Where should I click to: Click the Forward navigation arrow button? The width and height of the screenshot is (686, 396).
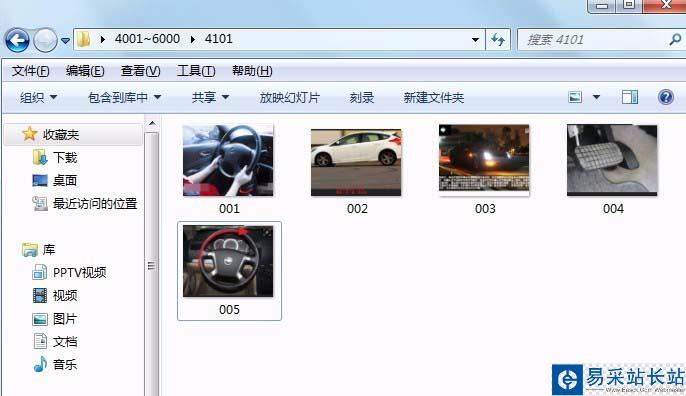click(x=45, y=40)
